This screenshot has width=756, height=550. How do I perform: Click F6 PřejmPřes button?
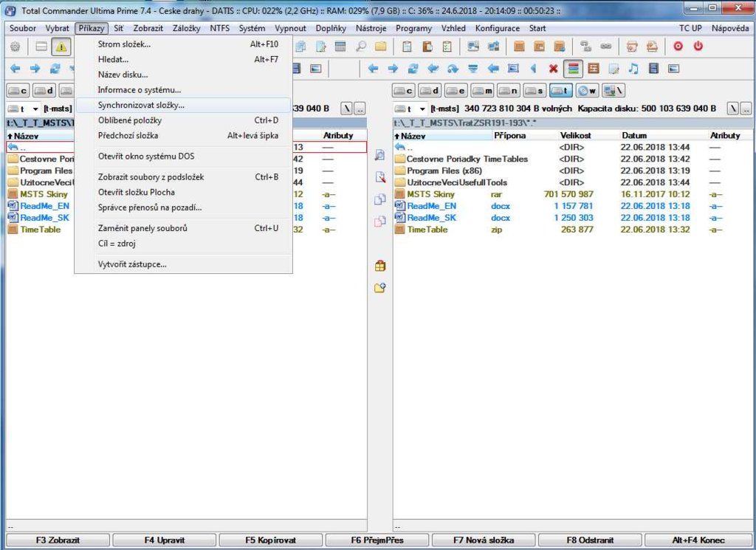[x=377, y=540]
